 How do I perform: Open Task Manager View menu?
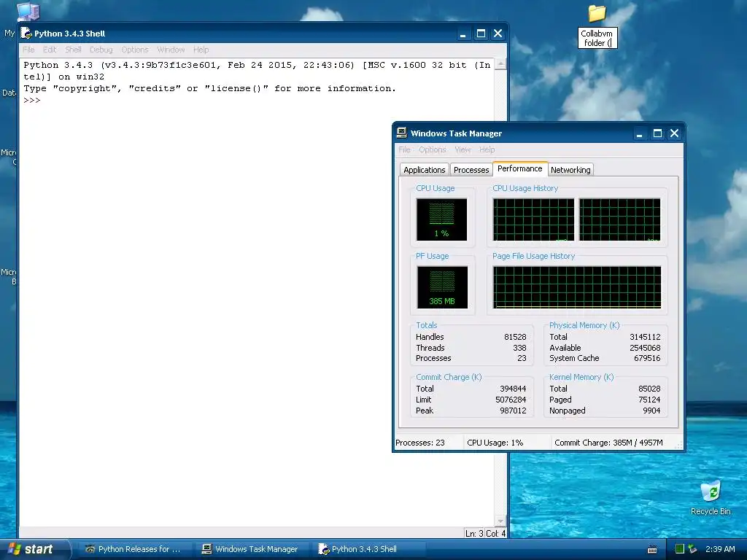[462, 149]
